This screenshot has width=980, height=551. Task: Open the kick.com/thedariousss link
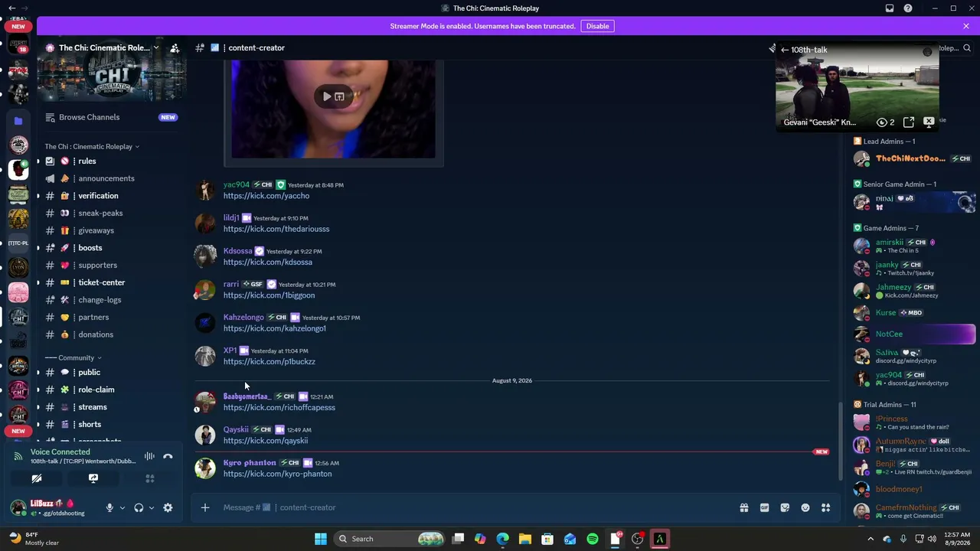(276, 229)
